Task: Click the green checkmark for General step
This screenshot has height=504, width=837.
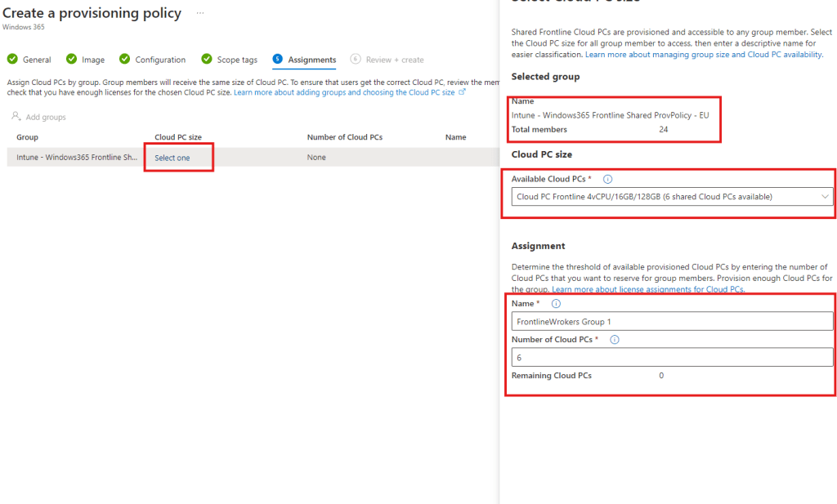Action: (12, 59)
